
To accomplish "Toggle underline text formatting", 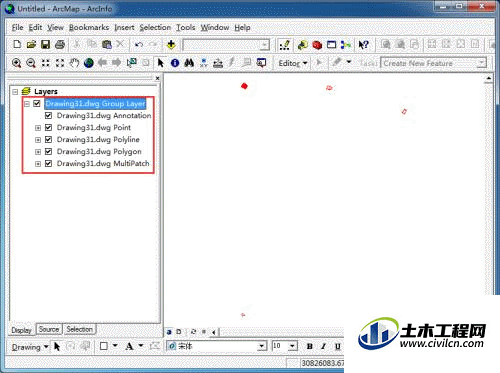I will (337, 346).
